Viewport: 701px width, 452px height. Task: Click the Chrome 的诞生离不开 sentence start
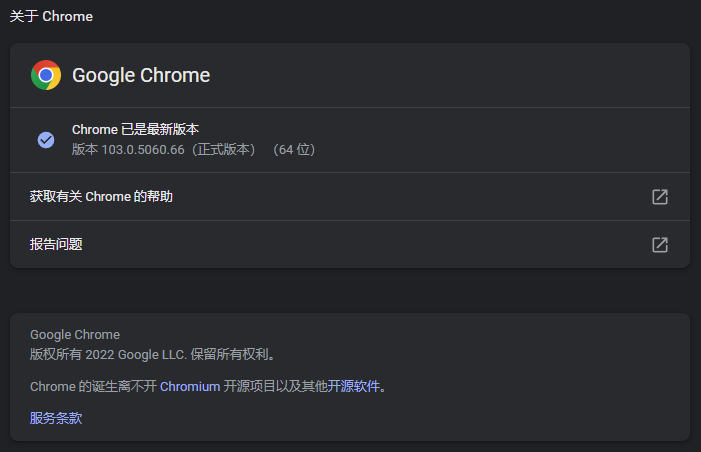pyautogui.click(x=93, y=386)
